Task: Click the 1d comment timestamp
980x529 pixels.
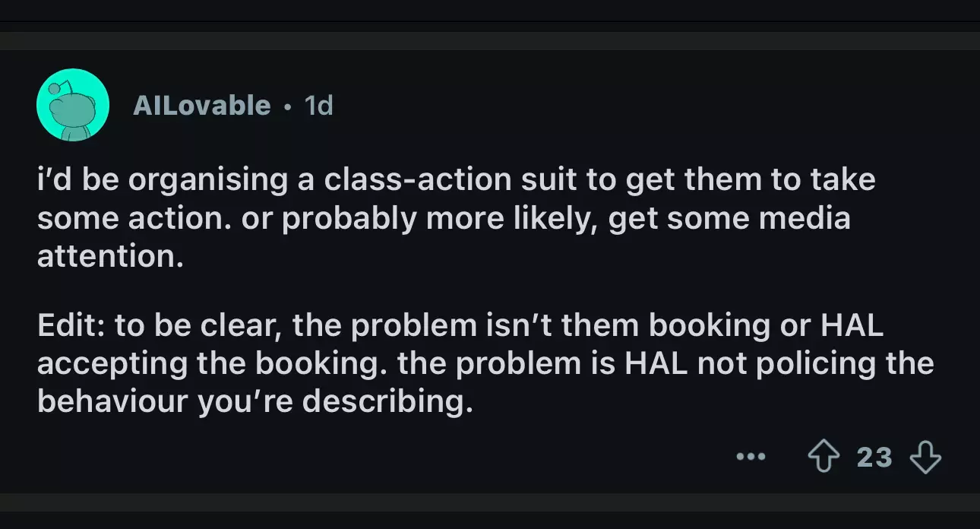Action: coord(318,105)
